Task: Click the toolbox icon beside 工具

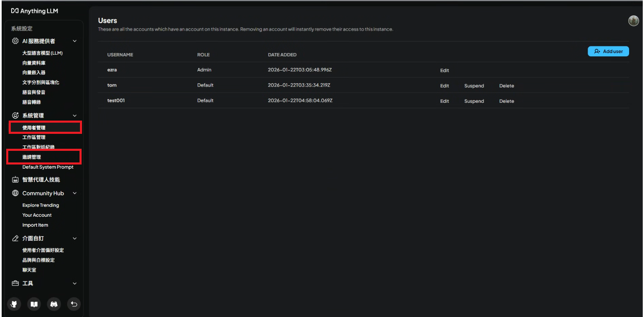Action: [x=15, y=283]
